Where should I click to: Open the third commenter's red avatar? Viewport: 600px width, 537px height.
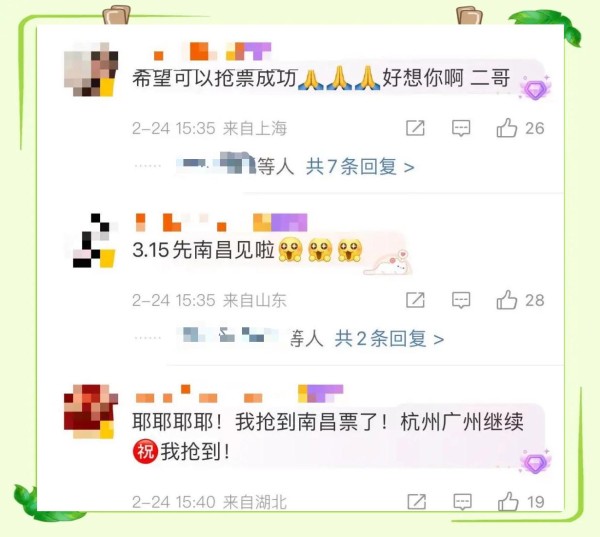(x=91, y=411)
